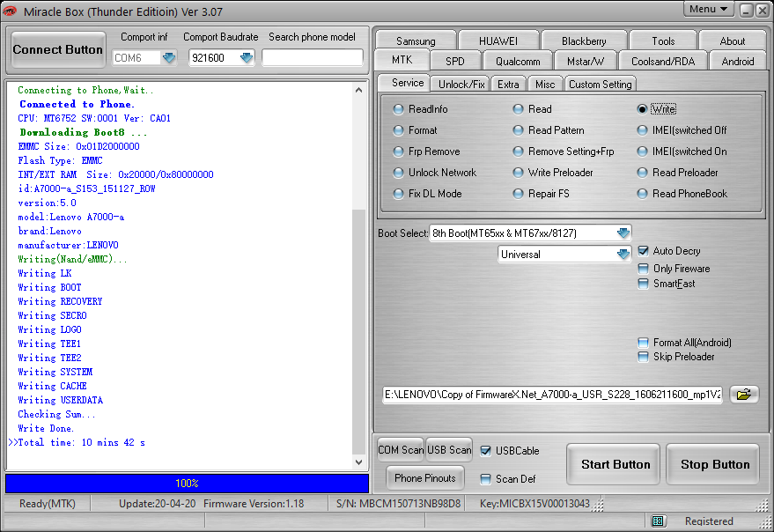Click the log panel scroll up arrow

[359, 90]
